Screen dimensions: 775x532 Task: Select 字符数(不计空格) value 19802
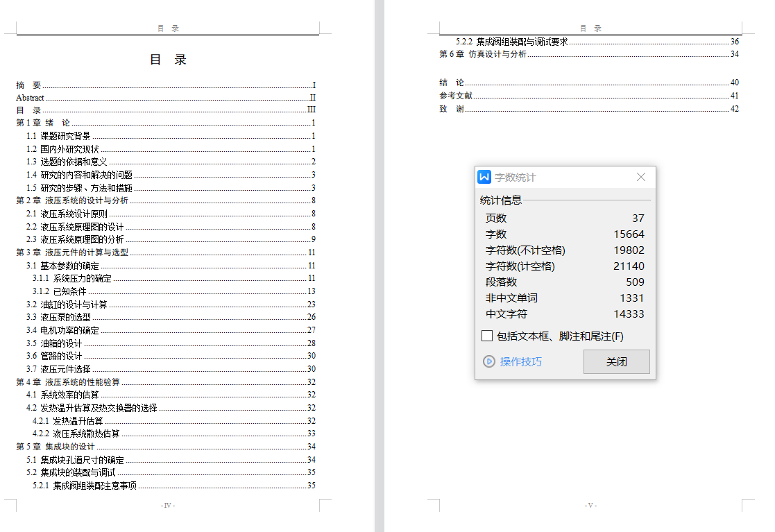(629, 250)
